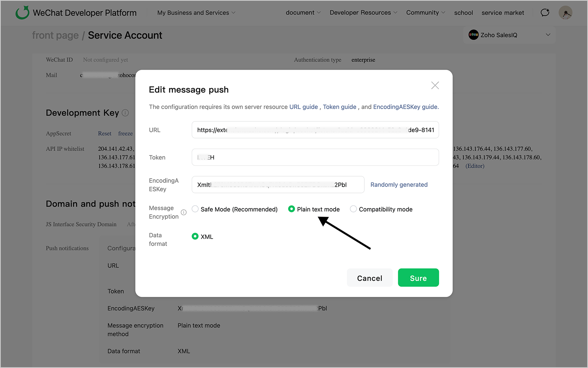Viewport: 588px width, 368px height.
Task: Open the chat feedback icon in header
Action: point(545,12)
